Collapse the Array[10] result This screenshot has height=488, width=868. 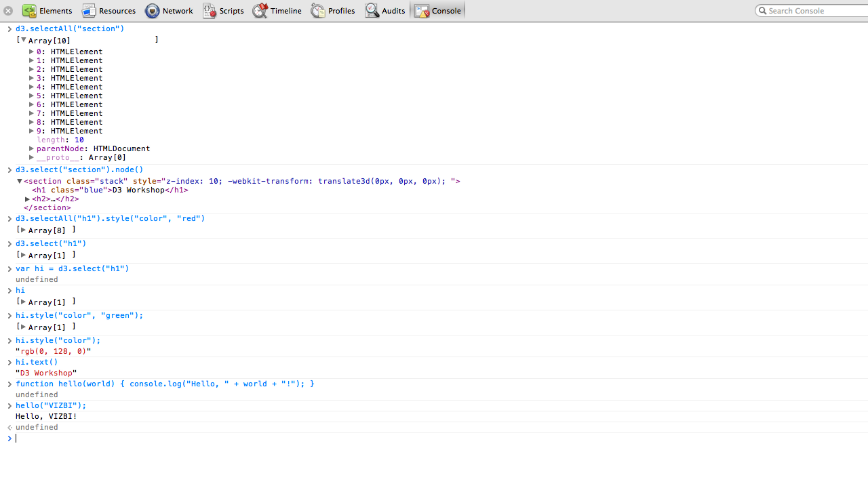coord(23,40)
